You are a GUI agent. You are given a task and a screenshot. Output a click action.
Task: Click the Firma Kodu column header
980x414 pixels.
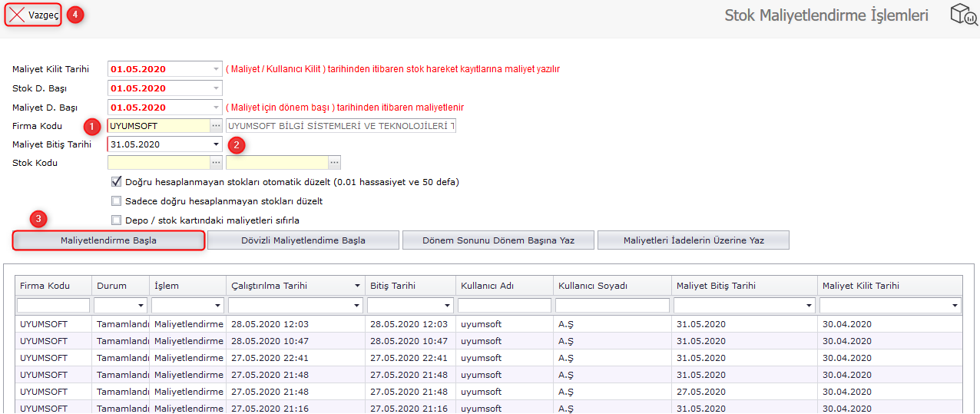click(x=45, y=286)
